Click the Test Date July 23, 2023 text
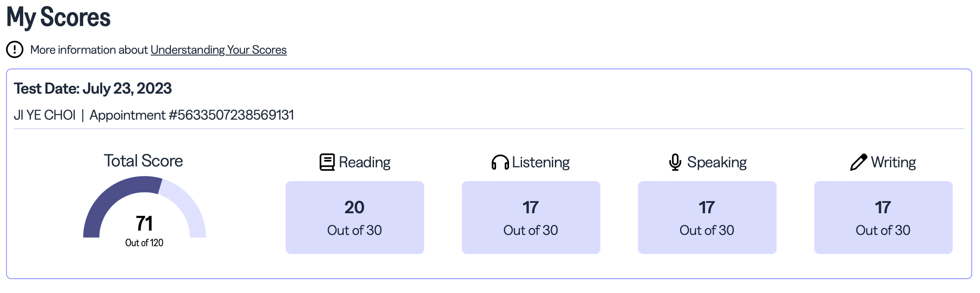980x293 pixels. click(x=93, y=88)
